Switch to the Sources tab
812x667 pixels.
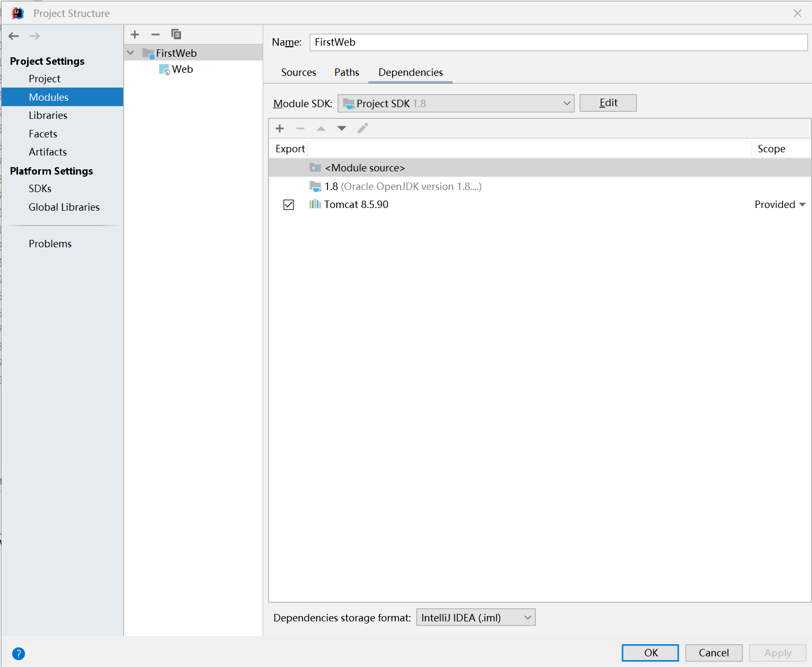(x=299, y=72)
